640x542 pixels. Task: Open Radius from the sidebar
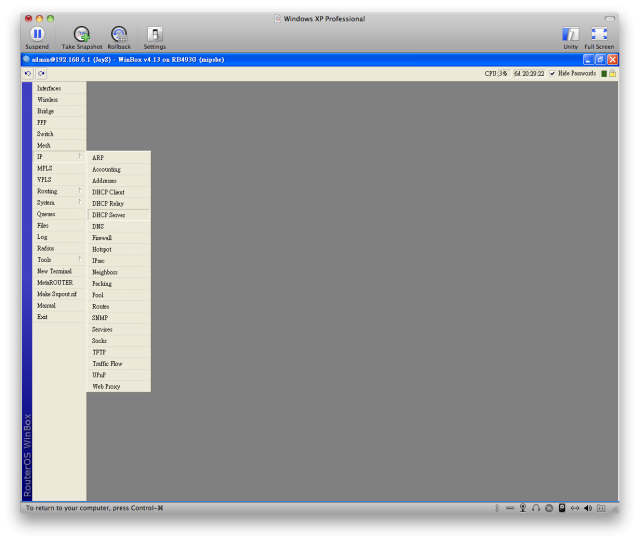pyautogui.click(x=59, y=248)
